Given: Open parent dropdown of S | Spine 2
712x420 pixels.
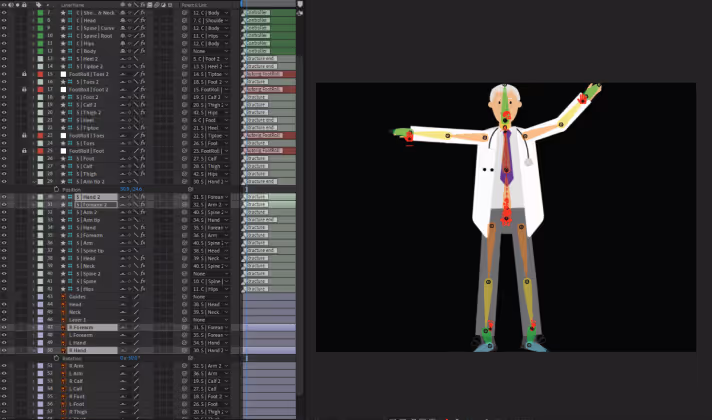Looking at the screenshot, I should [x=211, y=274].
